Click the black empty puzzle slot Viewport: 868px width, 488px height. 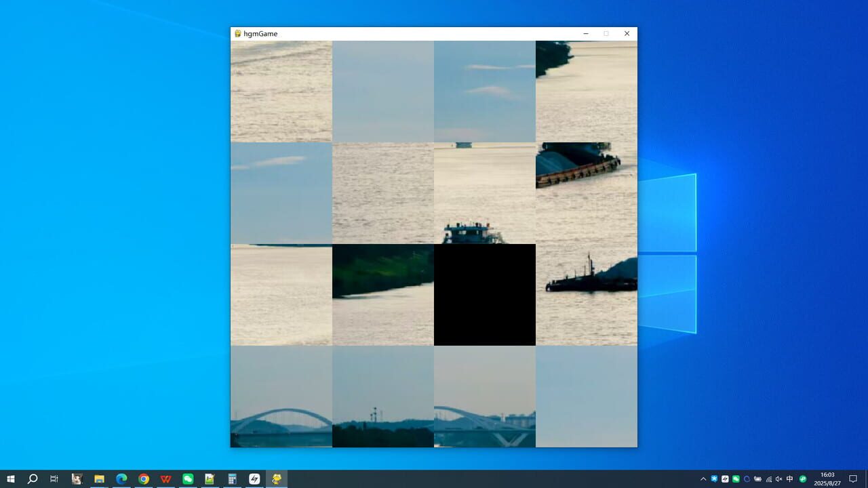pyautogui.click(x=485, y=295)
